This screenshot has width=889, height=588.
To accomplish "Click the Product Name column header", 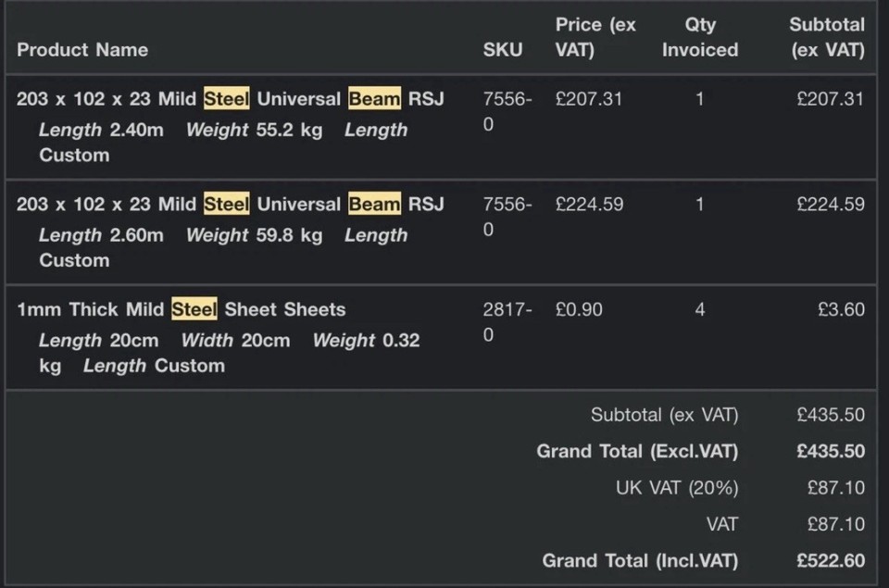I will pyautogui.click(x=82, y=50).
